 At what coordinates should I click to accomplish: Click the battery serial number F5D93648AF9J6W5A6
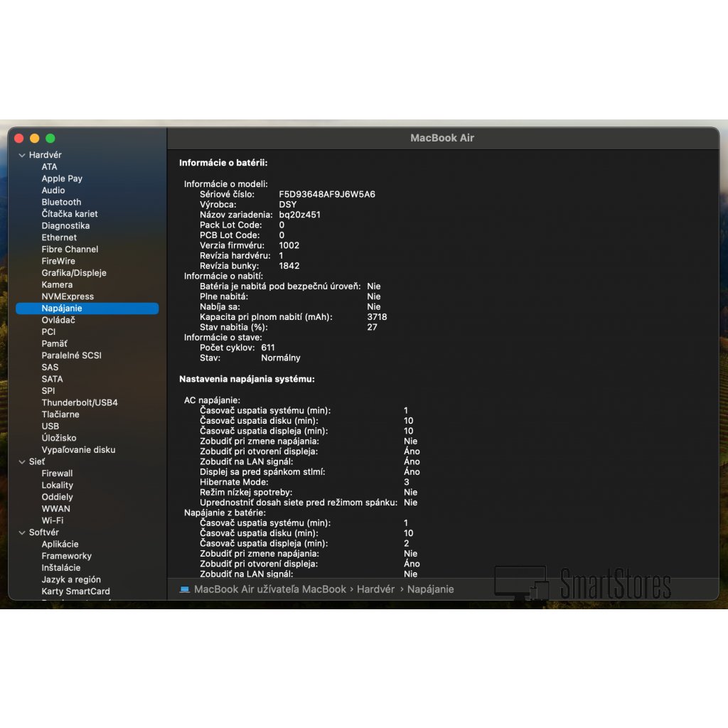327,195
